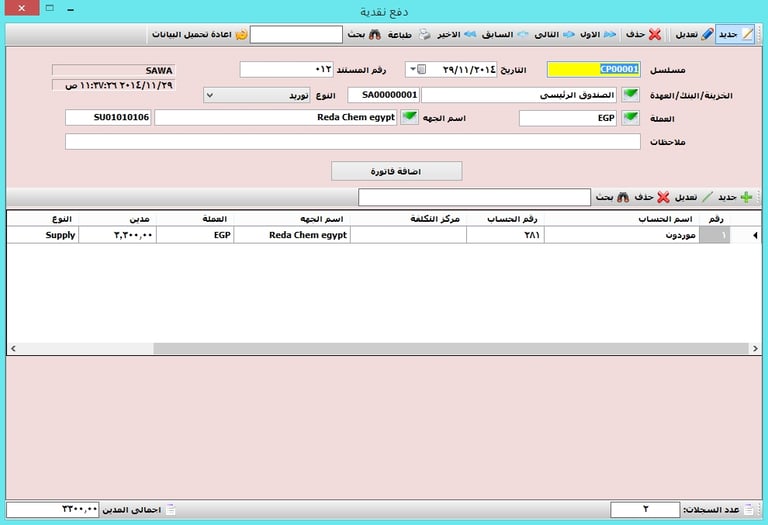The image size is (768, 525).
Task: Click the SU01010106 code field
Action: 108,118
